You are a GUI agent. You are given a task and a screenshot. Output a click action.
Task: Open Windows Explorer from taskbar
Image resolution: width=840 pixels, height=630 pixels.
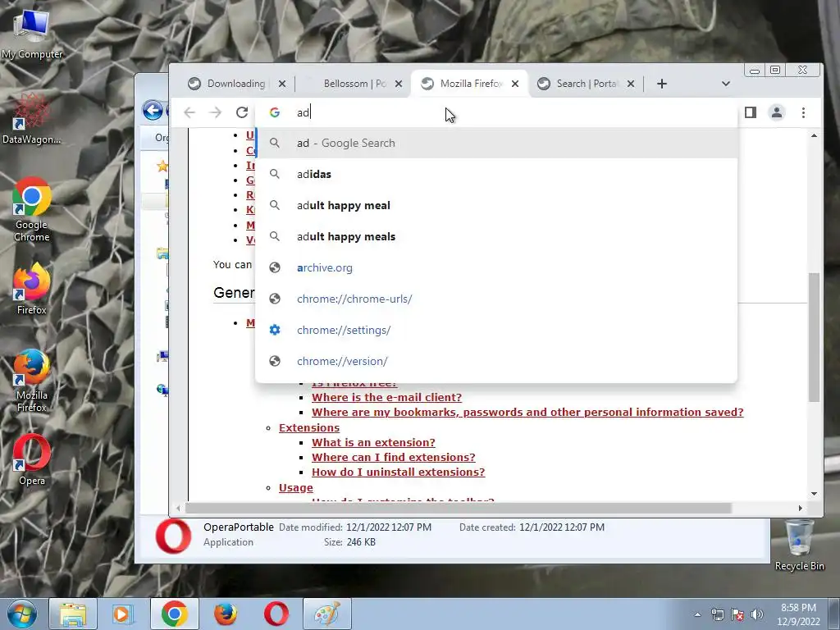(x=73, y=614)
